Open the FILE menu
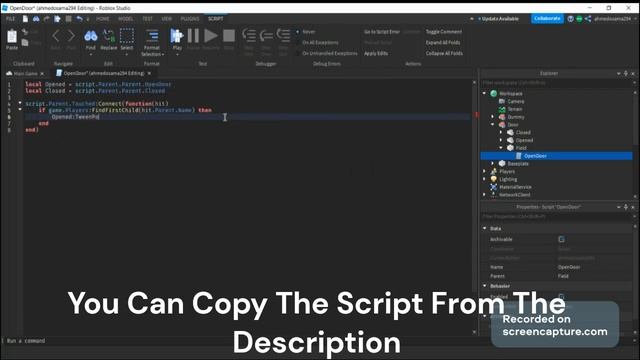Screen dimensions: 640x360 pos(10,19)
